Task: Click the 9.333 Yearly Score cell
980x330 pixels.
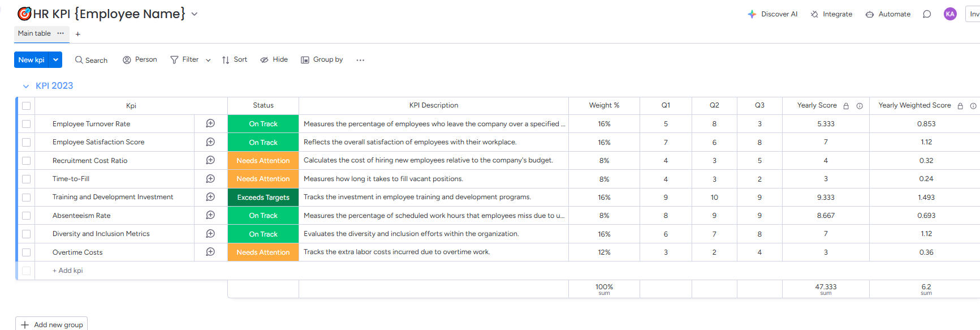Action: click(826, 198)
